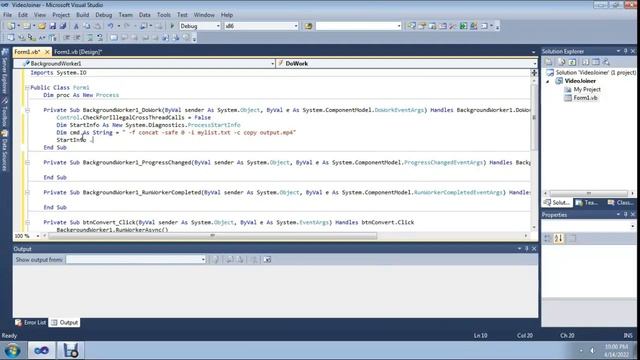The height and width of the screenshot is (360, 640).
Task: Click the taskbar clock and date
Action: (616, 351)
